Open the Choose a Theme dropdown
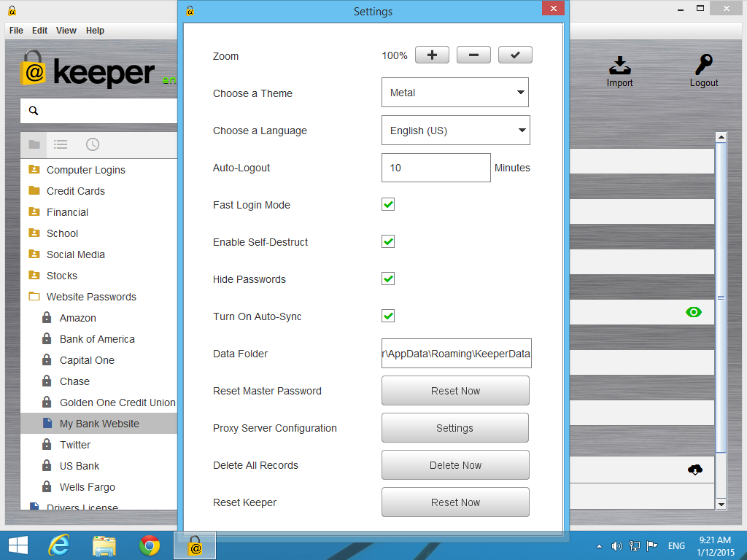747x560 pixels. 455,93
